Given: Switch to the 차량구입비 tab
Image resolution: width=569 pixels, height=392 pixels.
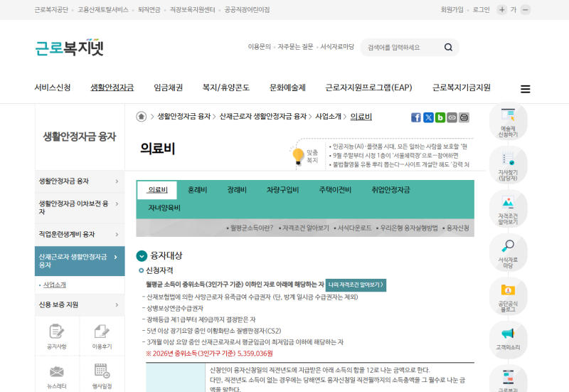Looking at the screenshot, I should 282,190.
